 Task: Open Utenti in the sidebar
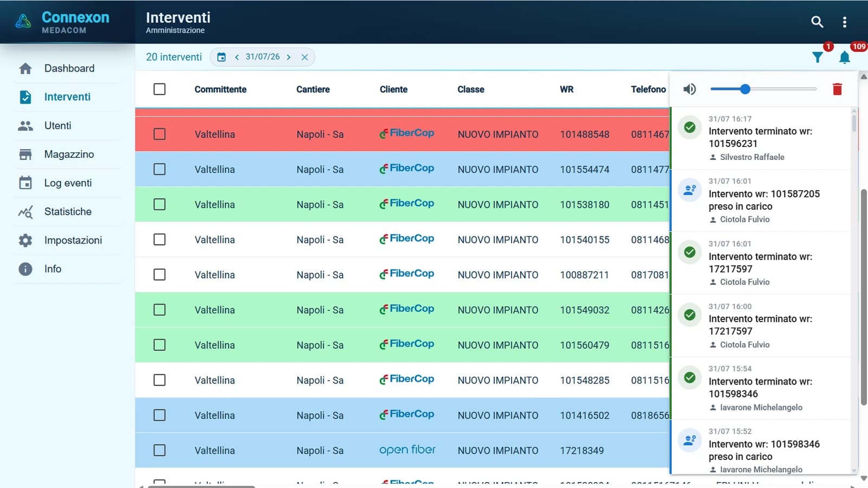point(68,126)
